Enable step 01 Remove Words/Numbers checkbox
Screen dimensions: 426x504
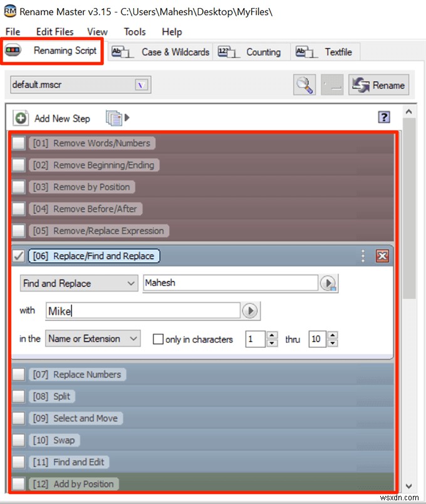pos(19,143)
